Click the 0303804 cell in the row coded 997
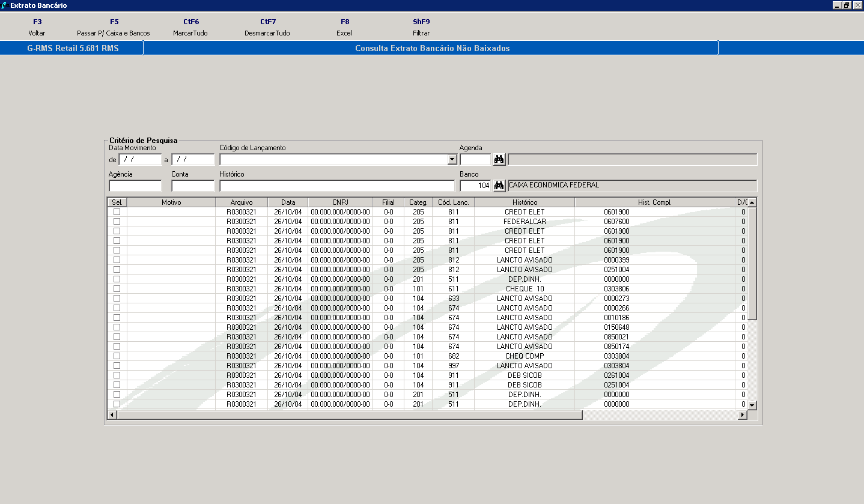The image size is (864, 504). click(x=655, y=366)
